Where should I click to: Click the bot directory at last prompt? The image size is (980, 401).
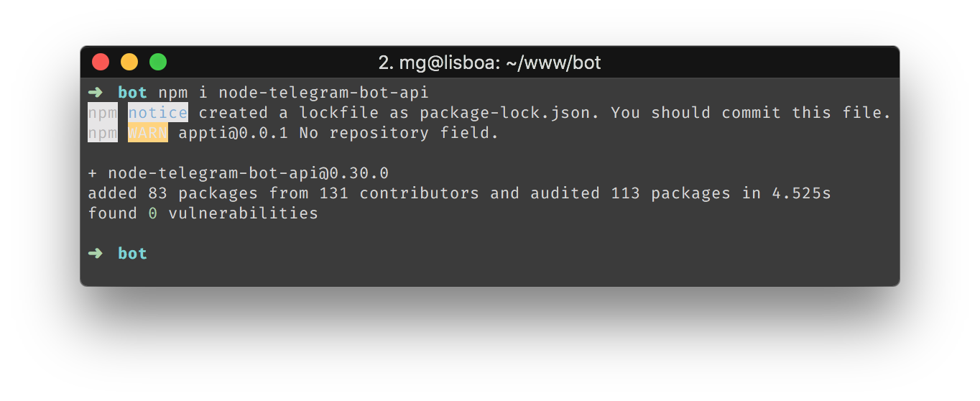132,254
